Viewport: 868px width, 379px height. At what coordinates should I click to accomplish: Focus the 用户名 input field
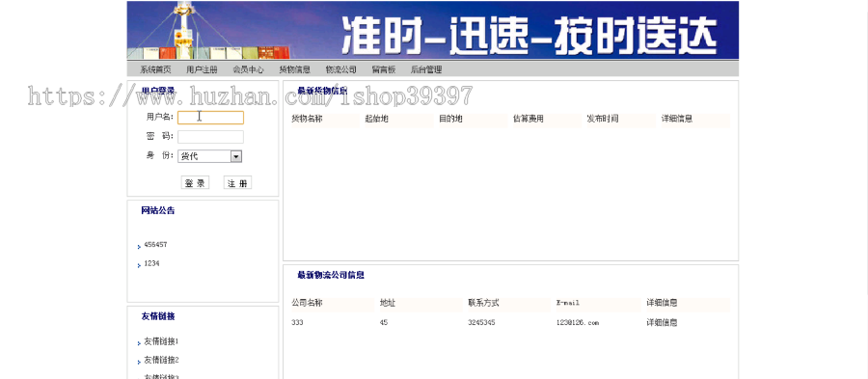tap(210, 118)
